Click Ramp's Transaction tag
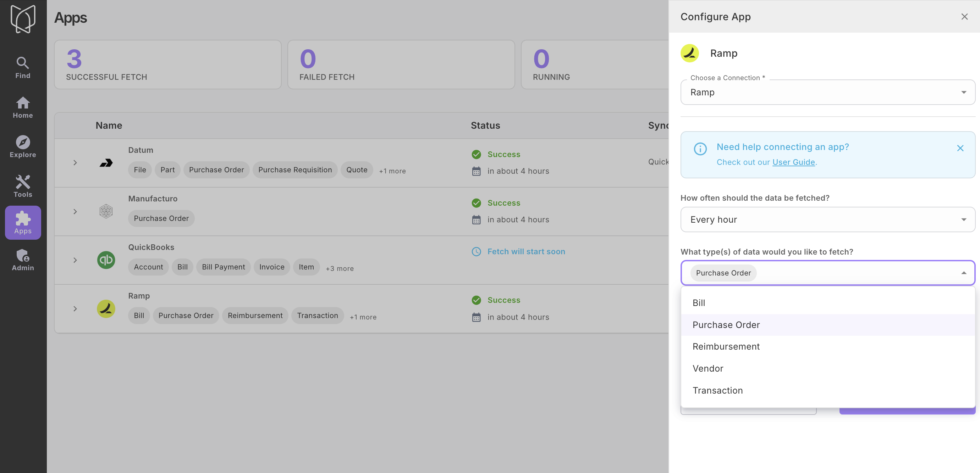 pos(317,316)
